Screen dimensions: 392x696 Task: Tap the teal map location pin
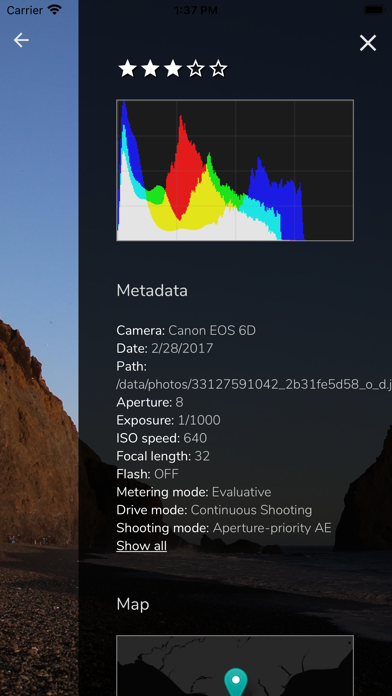pos(236,681)
